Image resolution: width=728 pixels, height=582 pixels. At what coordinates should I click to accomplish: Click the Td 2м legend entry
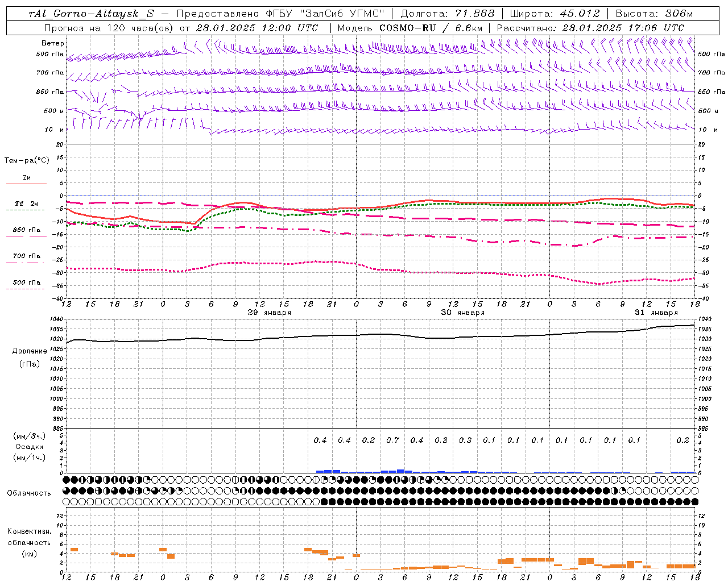point(26,203)
